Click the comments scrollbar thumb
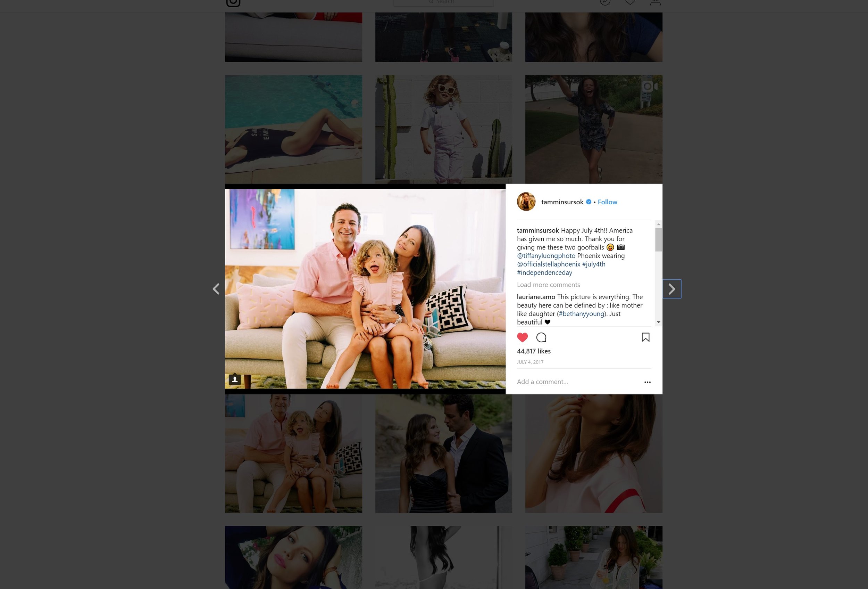868x589 pixels. (659, 239)
